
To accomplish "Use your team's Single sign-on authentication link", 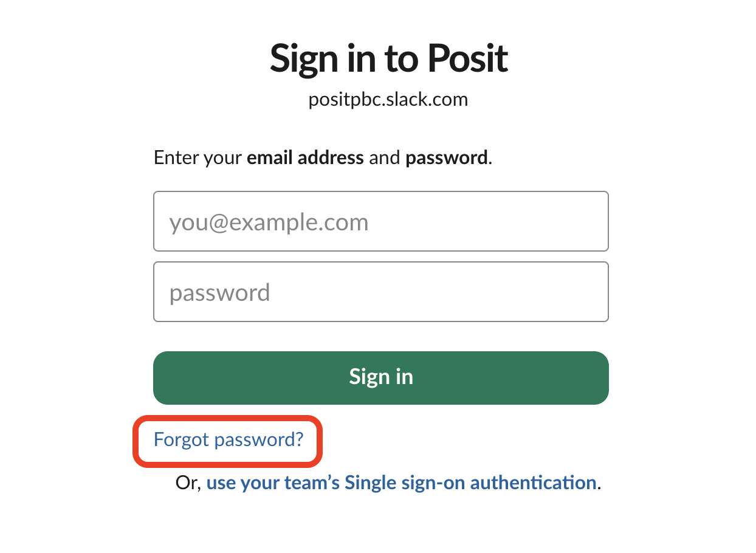I will pos(401,483).
